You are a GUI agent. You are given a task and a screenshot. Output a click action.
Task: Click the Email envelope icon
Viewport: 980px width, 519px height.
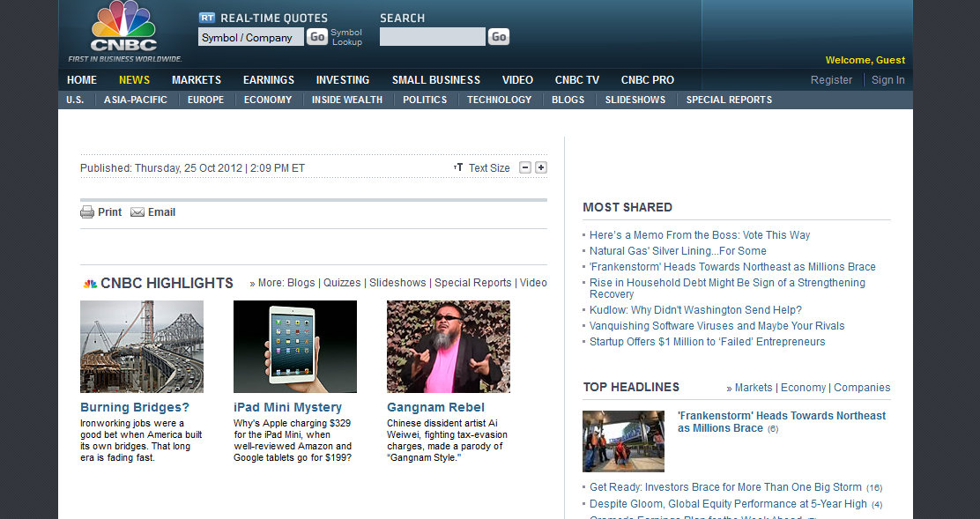[x=137, y=212]
